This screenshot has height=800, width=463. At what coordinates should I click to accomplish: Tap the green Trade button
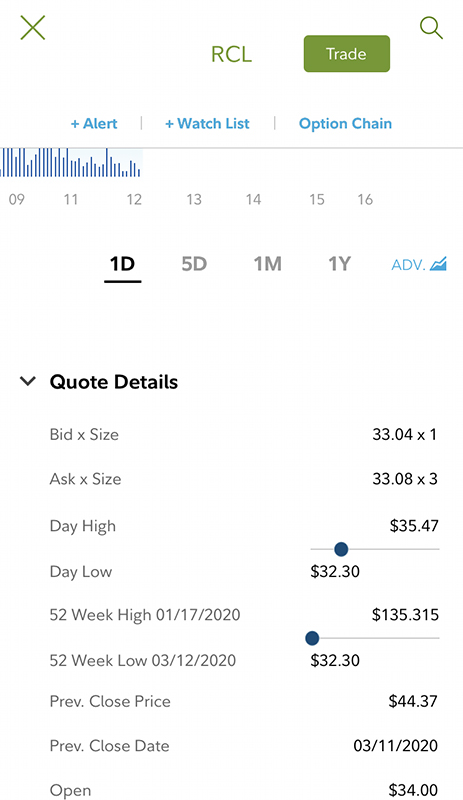pyautogui.click(x=347, y=54)
